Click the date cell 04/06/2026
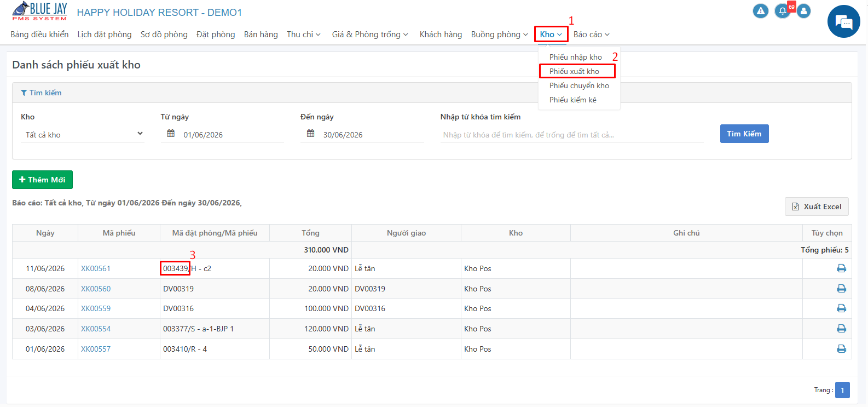This screenshot has width=868, height=407. click(x=45, y=308)
